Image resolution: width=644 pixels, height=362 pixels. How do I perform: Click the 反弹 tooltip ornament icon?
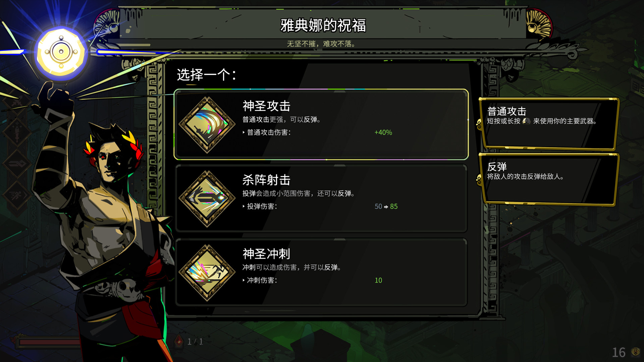click(479, 179)
